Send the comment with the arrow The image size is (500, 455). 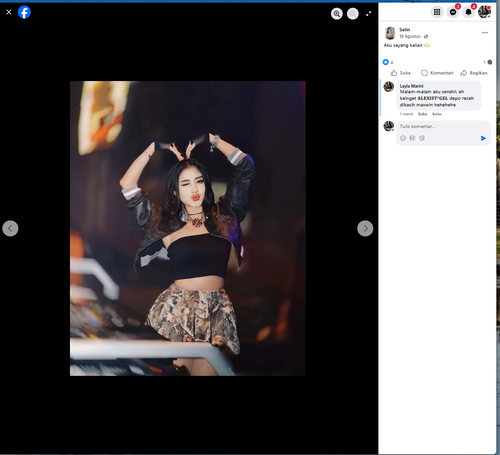click(483, 138)
